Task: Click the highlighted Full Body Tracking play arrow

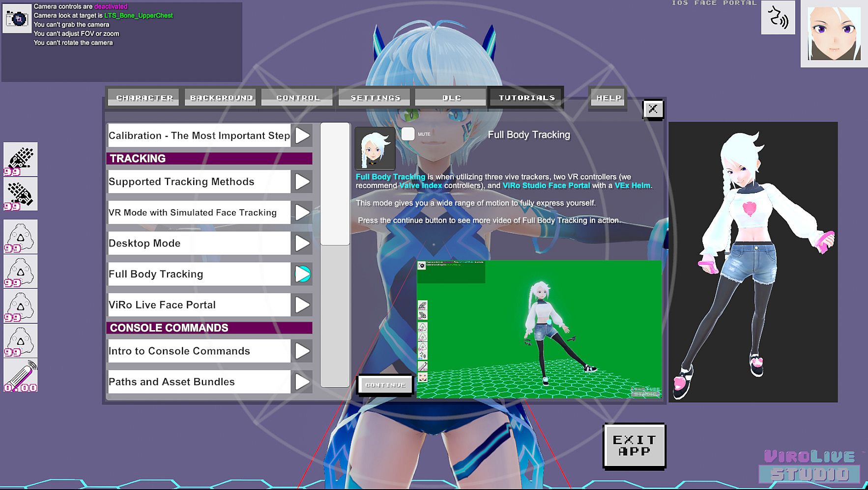Action: coord(302,274)
